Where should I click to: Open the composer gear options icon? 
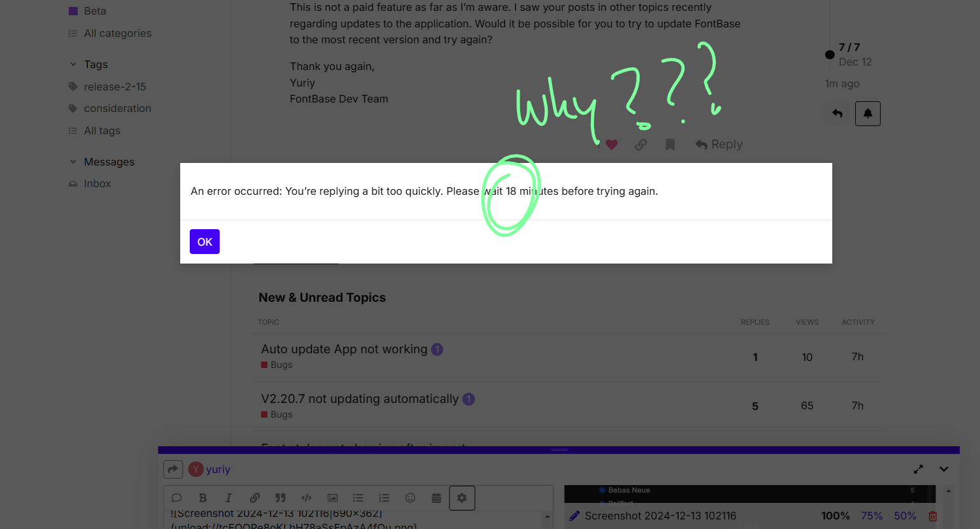point(462,498)
